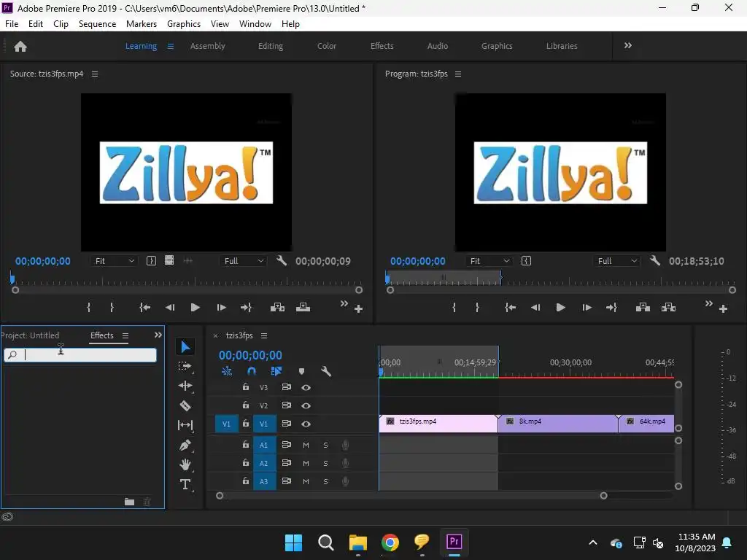Toggle Drag Video Only icon in Source
The width and height of the screenshot is (747, 560).
point(169,260)
